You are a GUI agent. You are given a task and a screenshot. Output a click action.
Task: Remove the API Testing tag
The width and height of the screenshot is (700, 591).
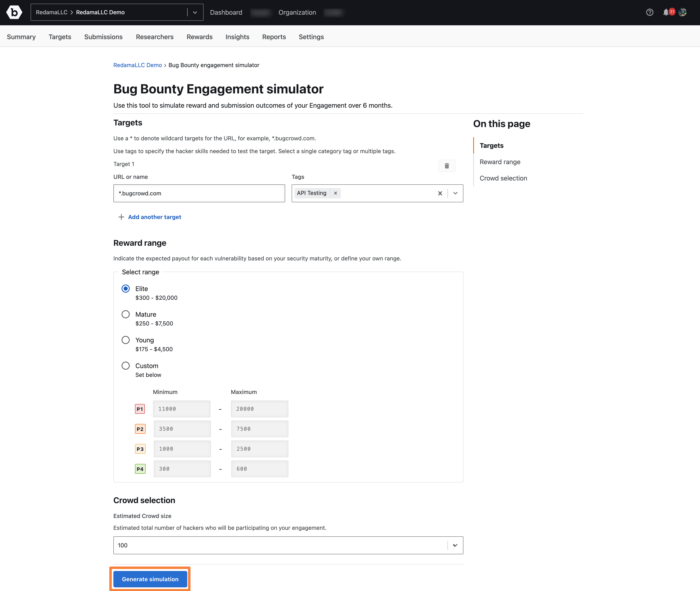(x=336, y=193)
